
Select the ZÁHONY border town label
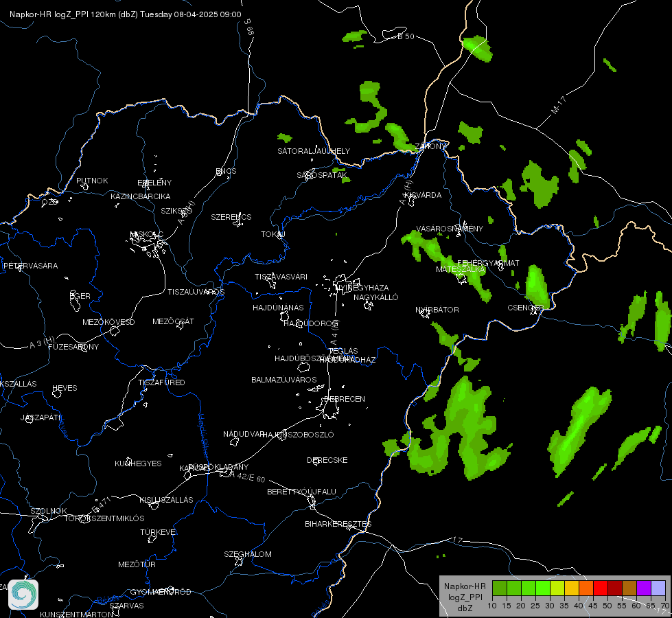[430, 146]
